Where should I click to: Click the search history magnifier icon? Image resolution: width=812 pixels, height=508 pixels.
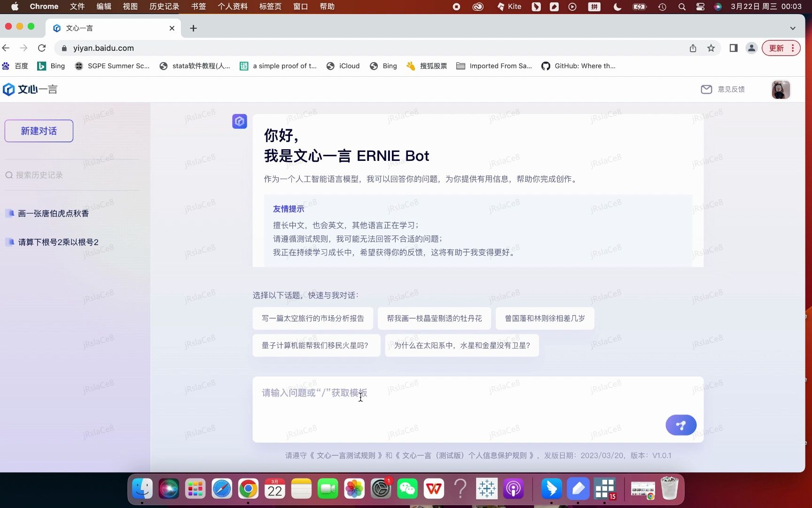pos(9,175)
